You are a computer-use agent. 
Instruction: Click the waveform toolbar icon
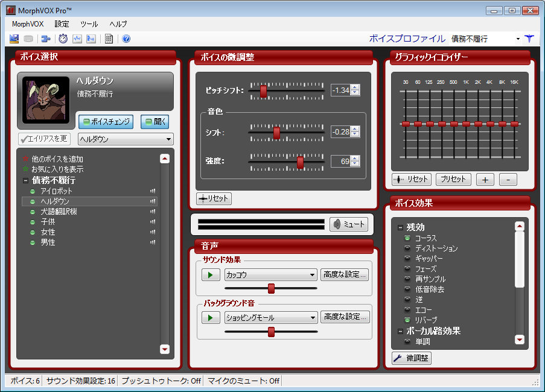(x=77, y=39)
